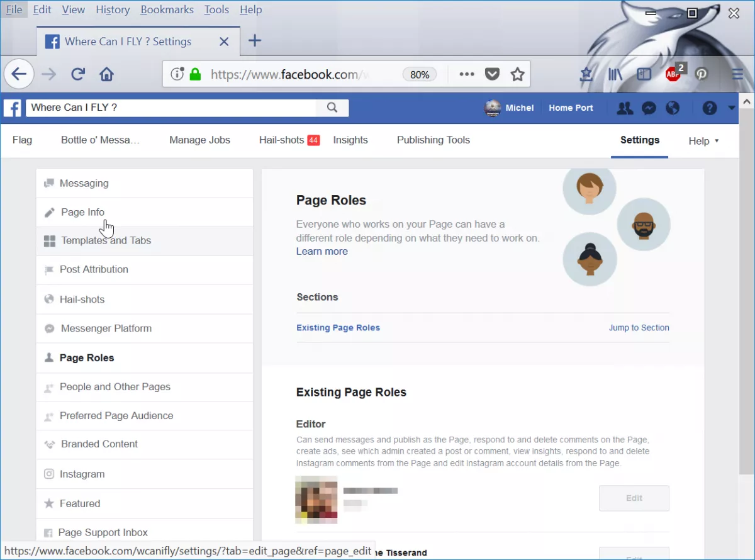Screen dimensions: 755x560
Task: Reload the page with refresh icon
Action: (x=78, y=74)
